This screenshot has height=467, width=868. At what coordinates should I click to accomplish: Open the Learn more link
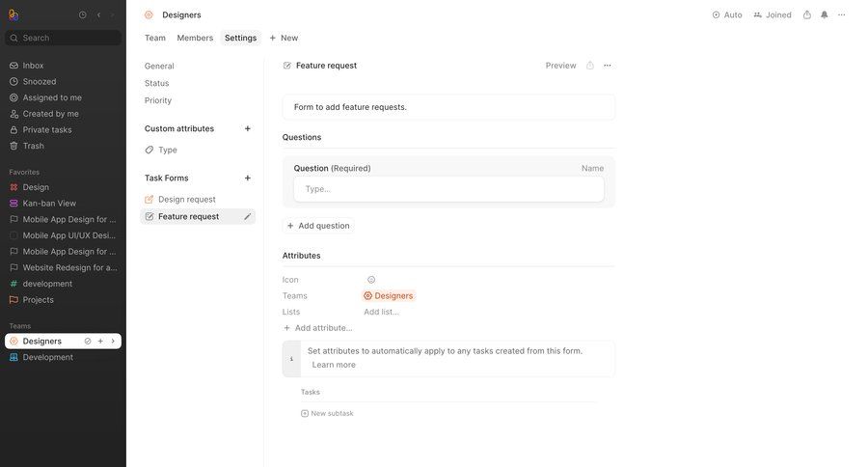click(334, 365)
